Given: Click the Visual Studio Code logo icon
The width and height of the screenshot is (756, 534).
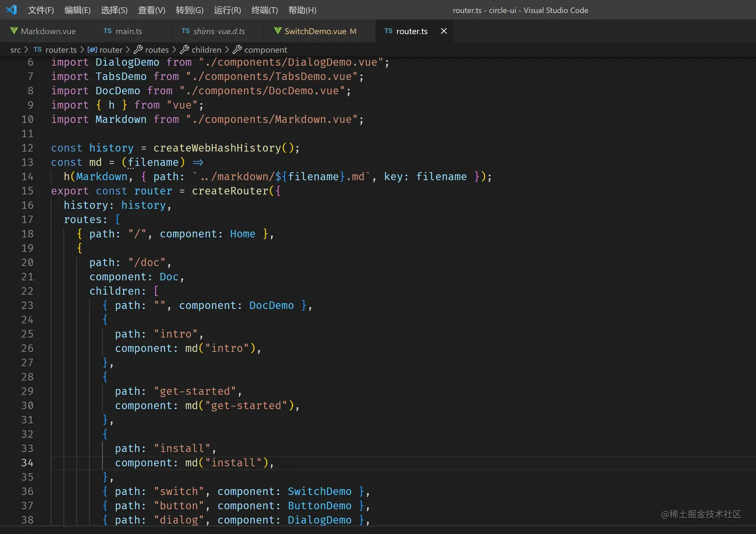Looking at the screenshot, I should [11, 9].
